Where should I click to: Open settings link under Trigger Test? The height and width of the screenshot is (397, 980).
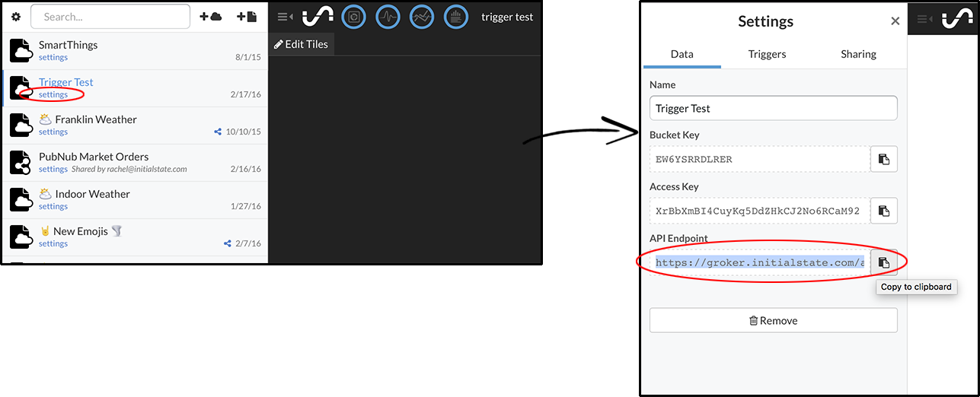[x=53, y=95]
